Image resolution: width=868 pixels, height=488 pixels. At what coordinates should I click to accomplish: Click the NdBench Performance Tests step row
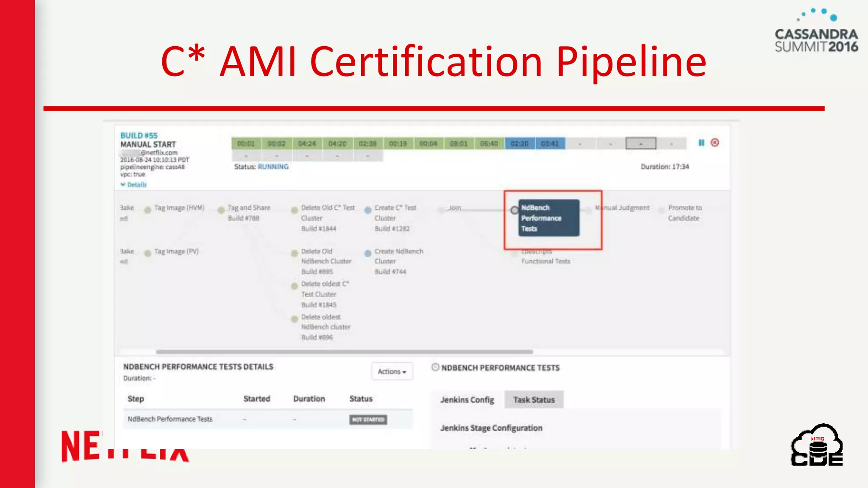(268, 419)
